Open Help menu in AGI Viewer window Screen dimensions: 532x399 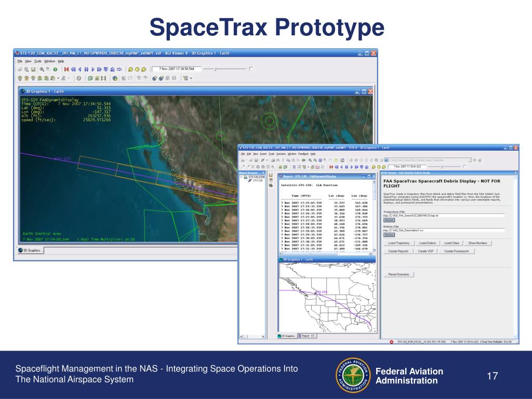61,61
